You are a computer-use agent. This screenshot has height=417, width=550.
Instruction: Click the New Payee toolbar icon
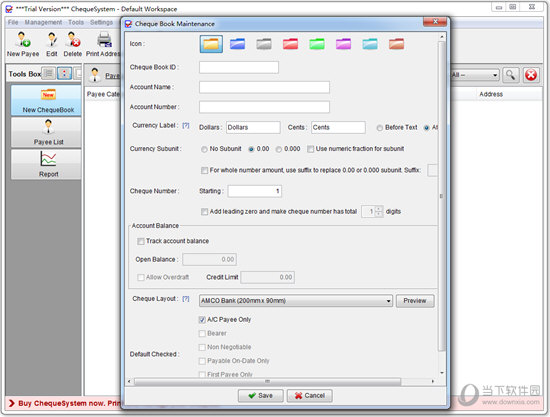[23, 40]
